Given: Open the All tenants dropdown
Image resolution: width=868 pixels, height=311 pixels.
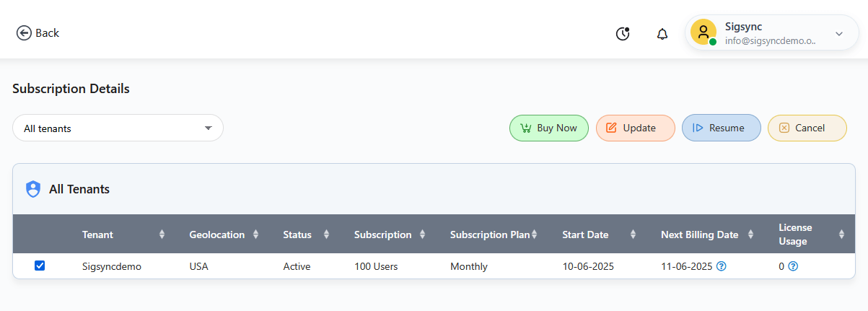Looking at the screenshot, I should click(118, 128).
